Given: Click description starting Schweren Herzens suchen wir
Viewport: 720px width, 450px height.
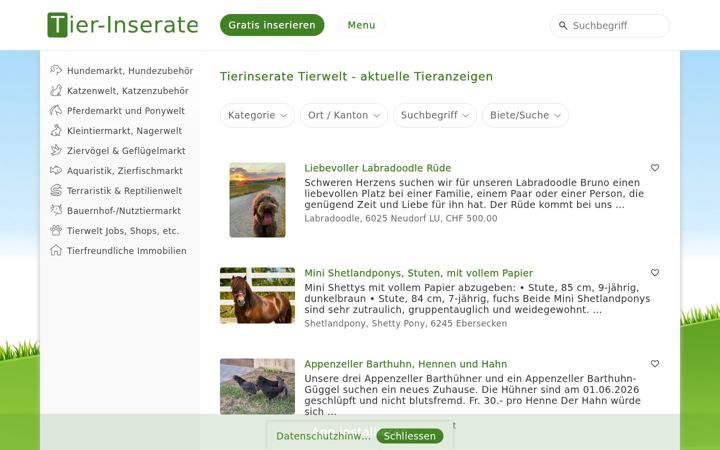Looking at the screenshot, I should (474, 194).
